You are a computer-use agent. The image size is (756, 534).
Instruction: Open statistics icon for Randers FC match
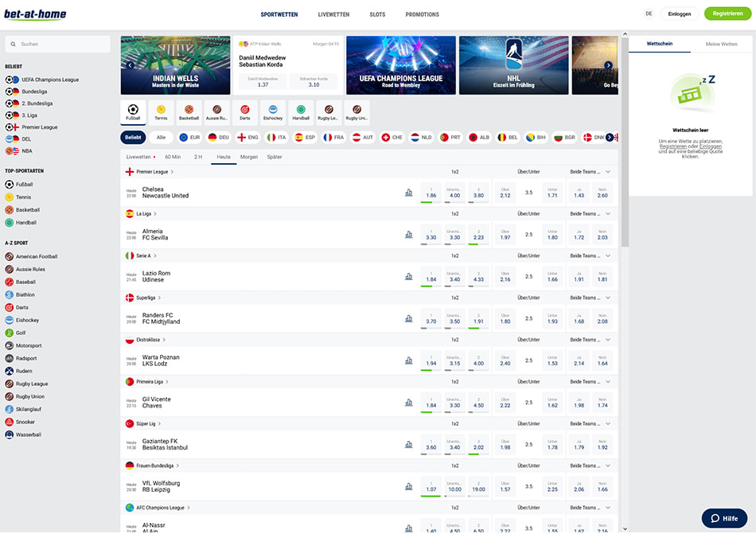tap(409, 318)
